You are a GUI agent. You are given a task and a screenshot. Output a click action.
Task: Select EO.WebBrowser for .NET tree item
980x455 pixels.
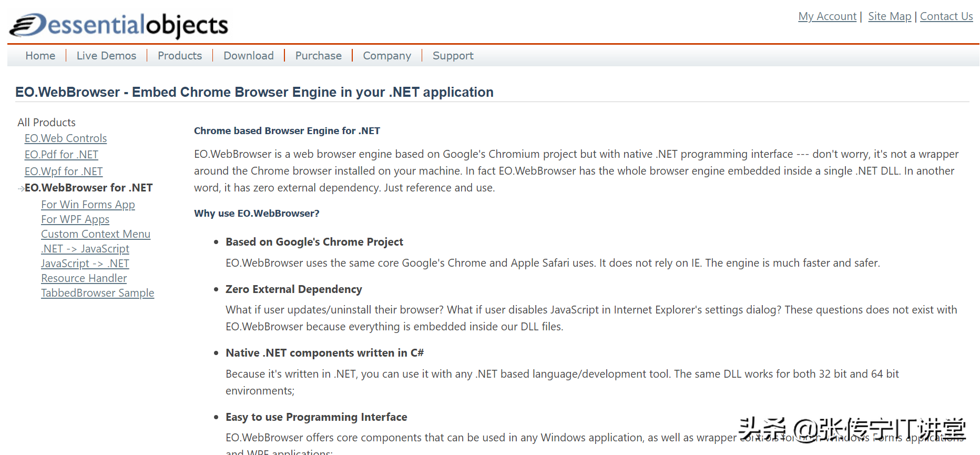pos(88,188)
